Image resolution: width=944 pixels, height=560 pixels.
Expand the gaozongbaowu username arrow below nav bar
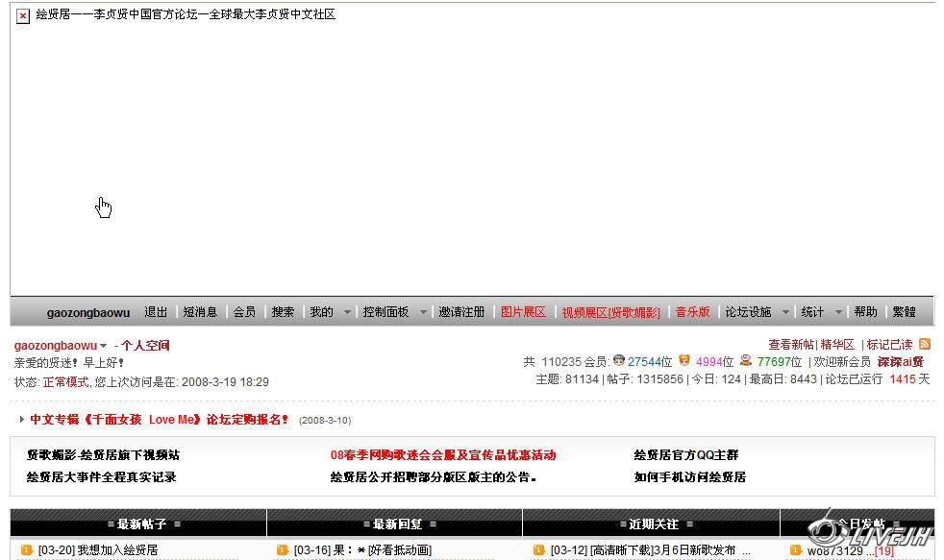tap(104, 346)
